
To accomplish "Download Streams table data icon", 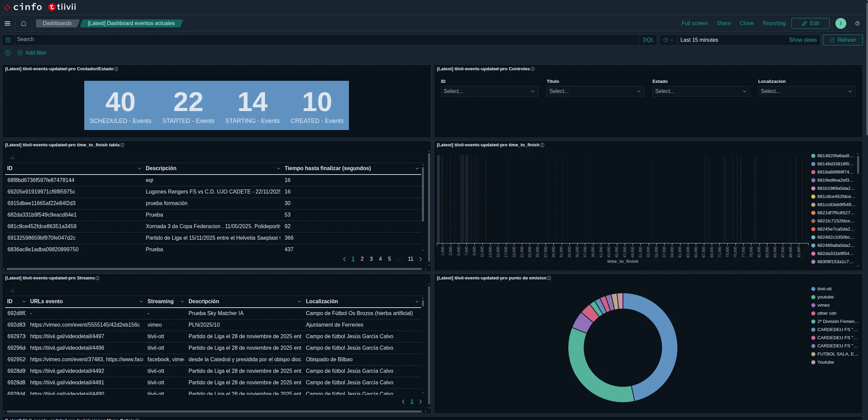I will tap(12, 290).
